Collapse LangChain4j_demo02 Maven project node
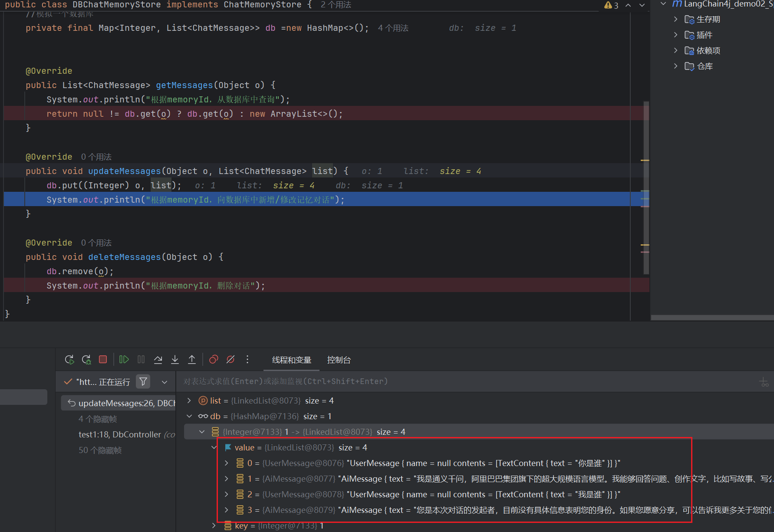The width and height of the screenshot is (774, 532). (x=663, y=4)
